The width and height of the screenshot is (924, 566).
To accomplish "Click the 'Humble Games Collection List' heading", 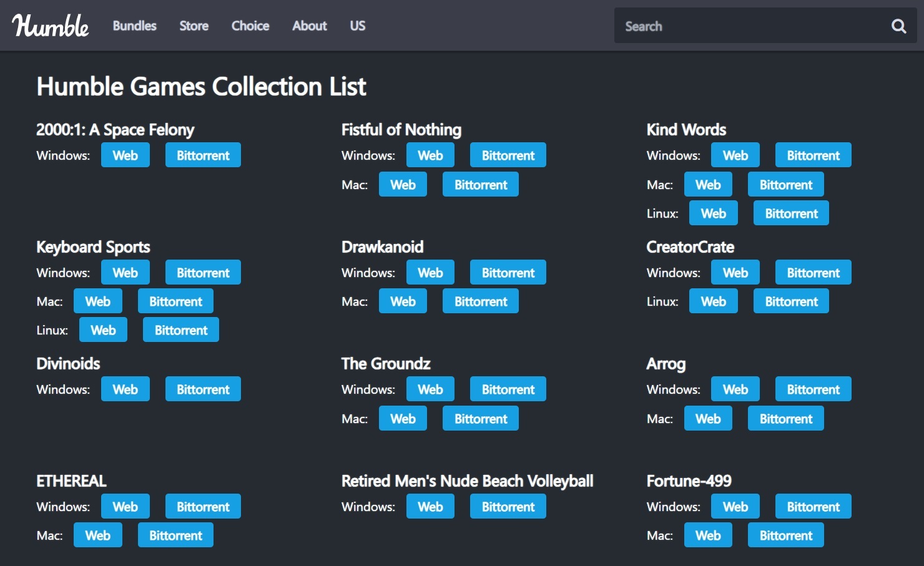I will pos(201,86).
